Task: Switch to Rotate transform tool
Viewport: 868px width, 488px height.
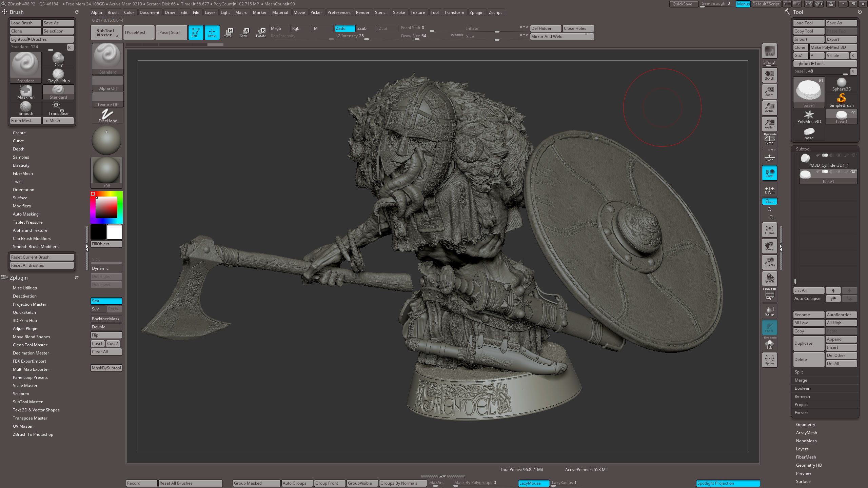Action: (x=261, y=32)
